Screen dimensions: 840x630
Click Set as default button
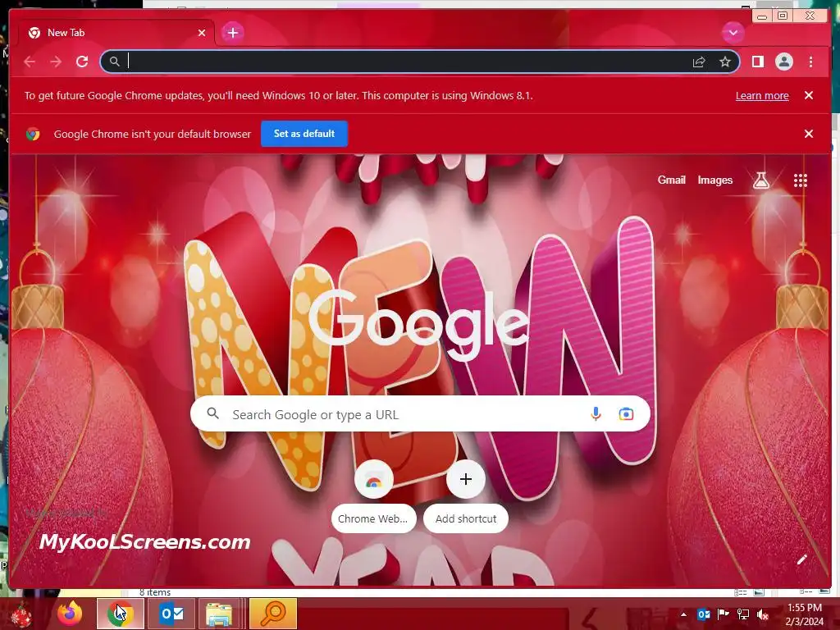point(304,134)
